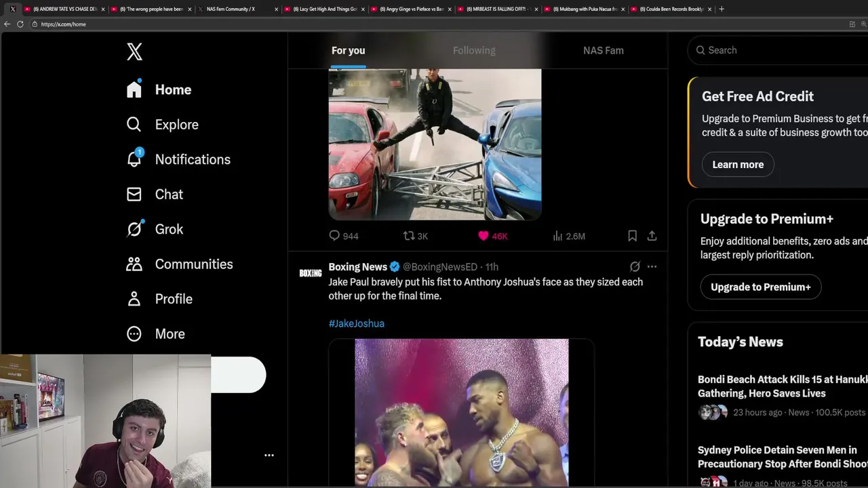Switch to Coulda Been Records browser tab
This screenshot has height=488, width=868.
tap(671, 9)
